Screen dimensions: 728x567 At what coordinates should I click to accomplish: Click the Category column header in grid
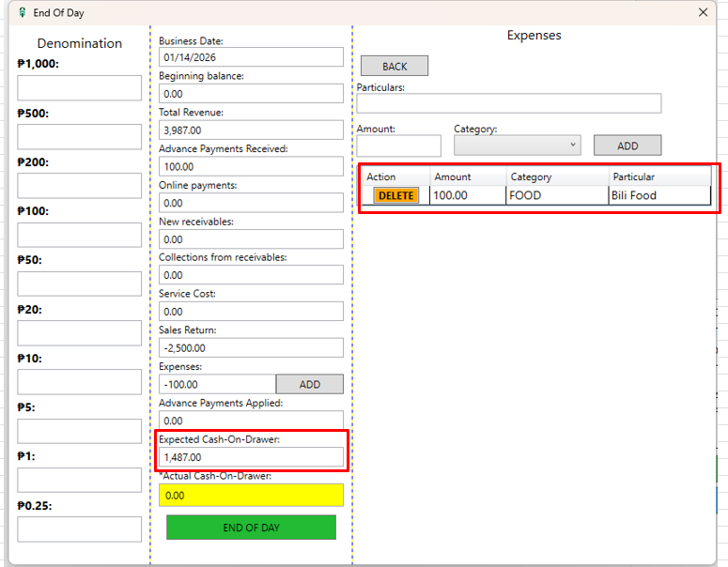[x=555, y=176]
